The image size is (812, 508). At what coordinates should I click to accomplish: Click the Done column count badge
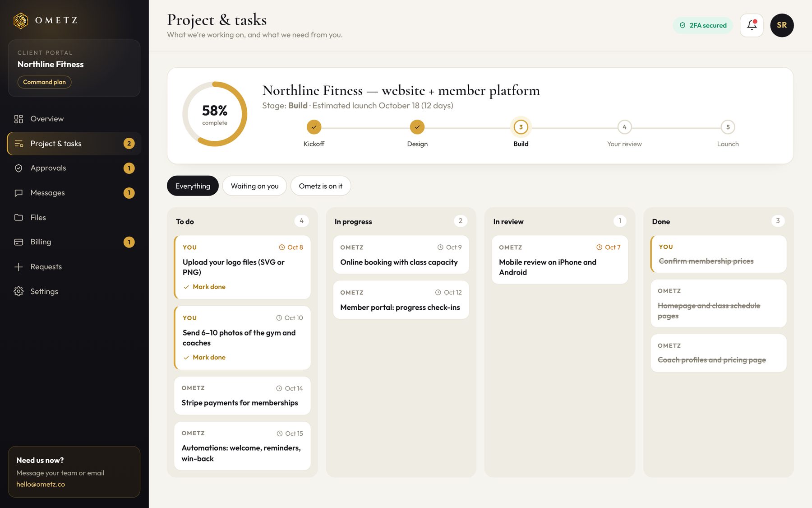[778, 221]
